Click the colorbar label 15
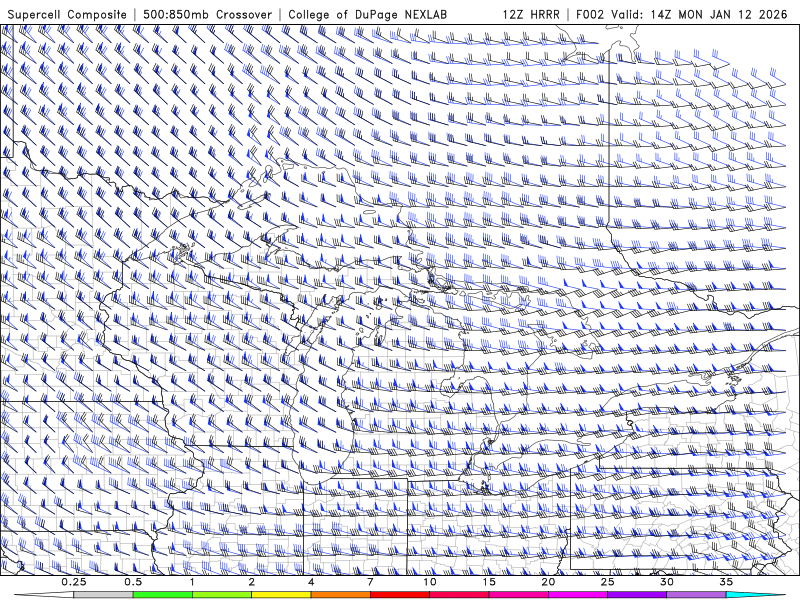Screen dimensions: 800x600 click(489, 582)
